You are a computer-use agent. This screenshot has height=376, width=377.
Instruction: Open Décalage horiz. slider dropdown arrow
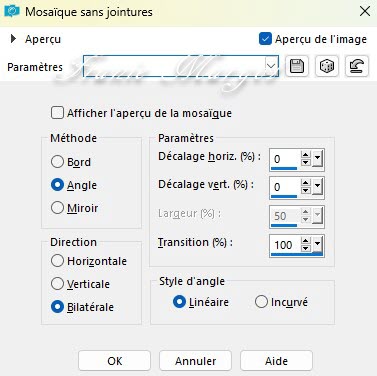(x=317, y=159)
